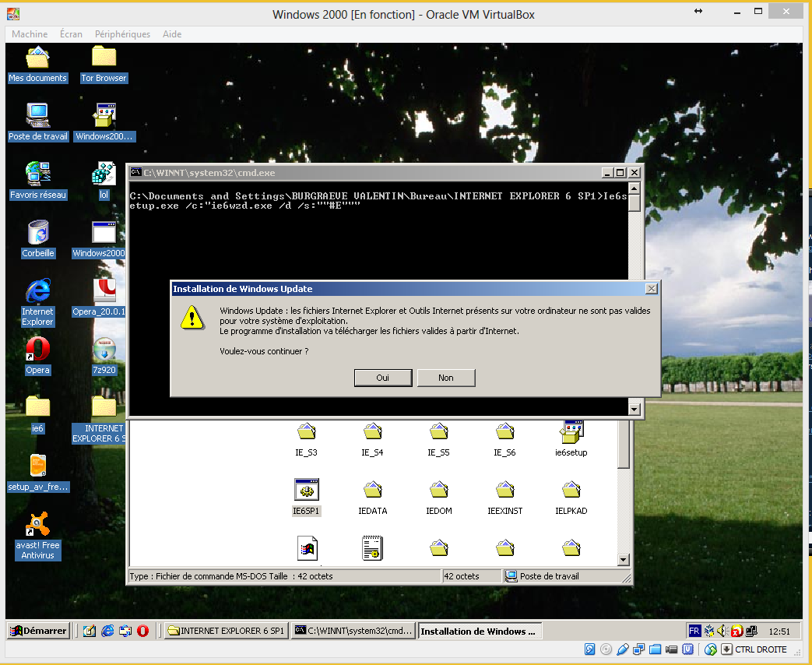This screenshot has width=812, height=665.
Task: Click the Show Desktop quick launch icon
Action: pyautogui.click(x=89, y=631)
